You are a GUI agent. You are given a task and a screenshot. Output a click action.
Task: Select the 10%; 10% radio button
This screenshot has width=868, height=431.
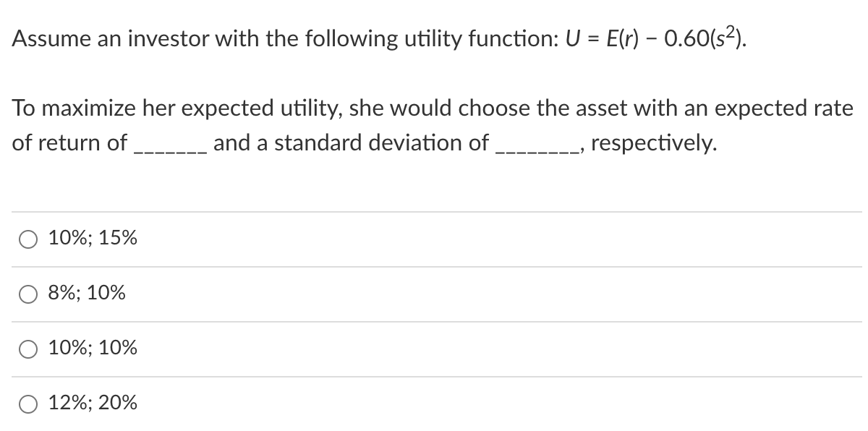click(x=27, y=349)
